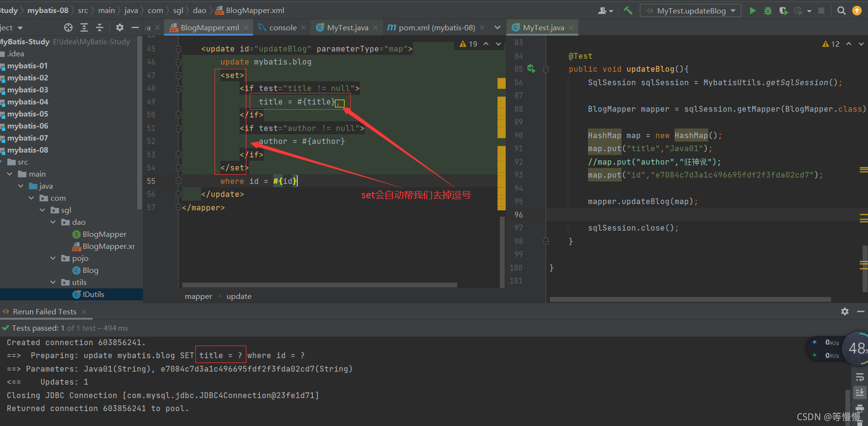Viewport: 868px width, 426px height.
Task: Select Blog class under pojo
Action: (86, 270)
